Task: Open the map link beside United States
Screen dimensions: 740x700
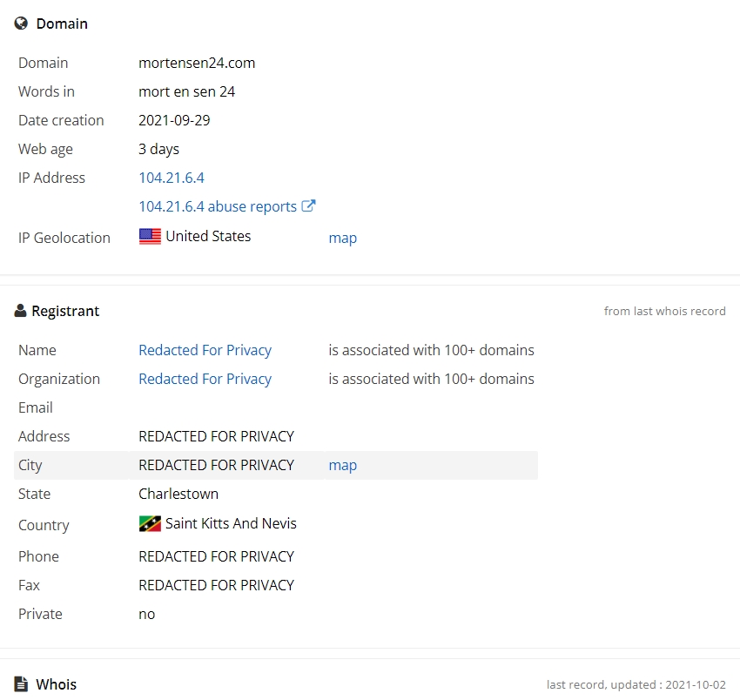Action: [343, 238]
